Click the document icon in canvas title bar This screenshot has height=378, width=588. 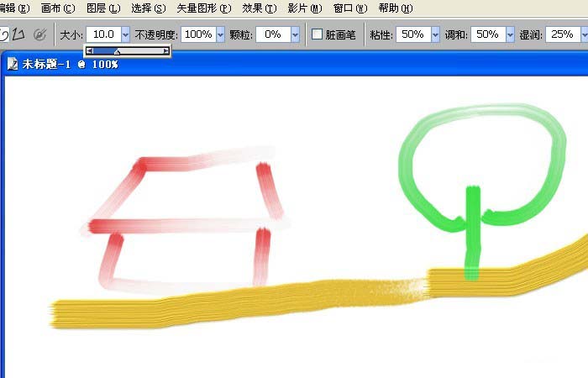point(13,64)
